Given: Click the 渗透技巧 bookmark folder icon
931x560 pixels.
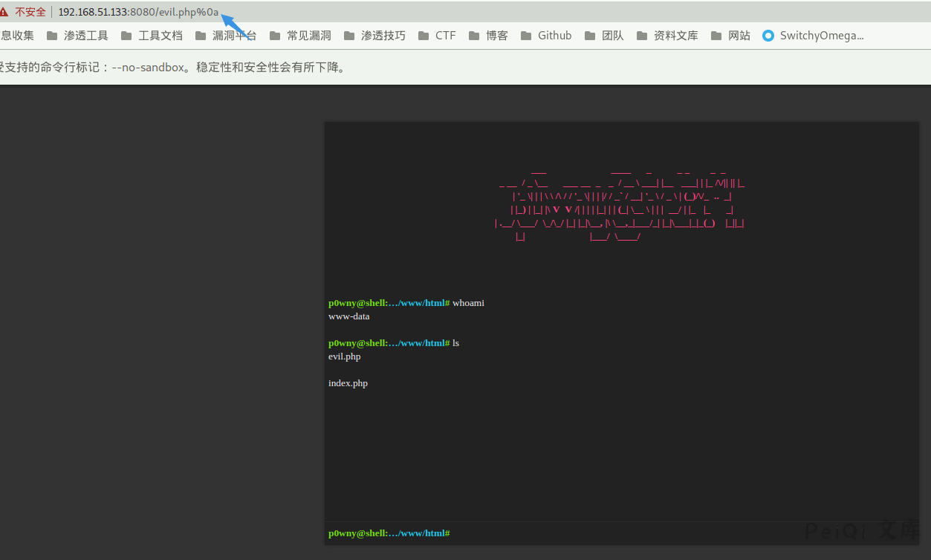Looking at the screenshot, I should point(349,36).
